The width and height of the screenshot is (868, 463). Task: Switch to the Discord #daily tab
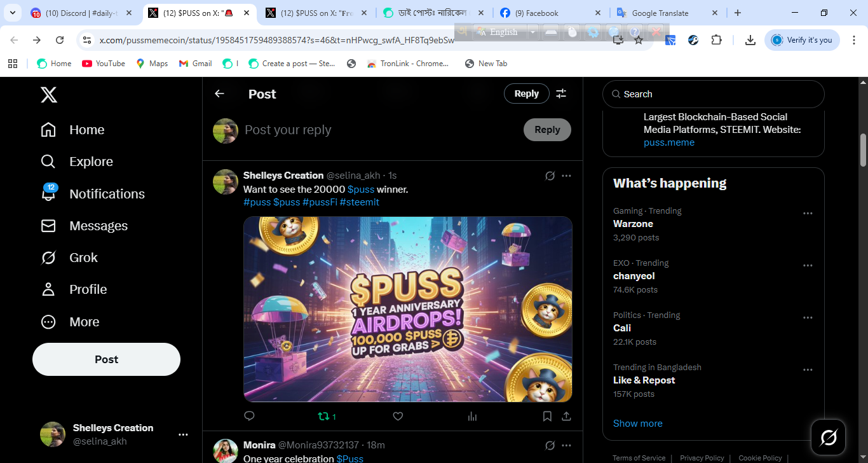(x=83, y=13)
